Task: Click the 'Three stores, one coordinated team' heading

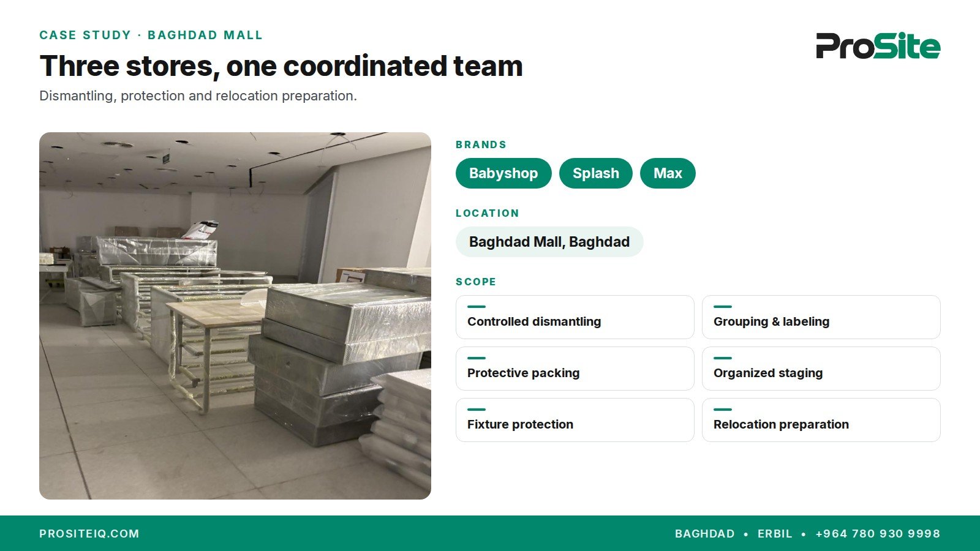Action: coord(281,66)
